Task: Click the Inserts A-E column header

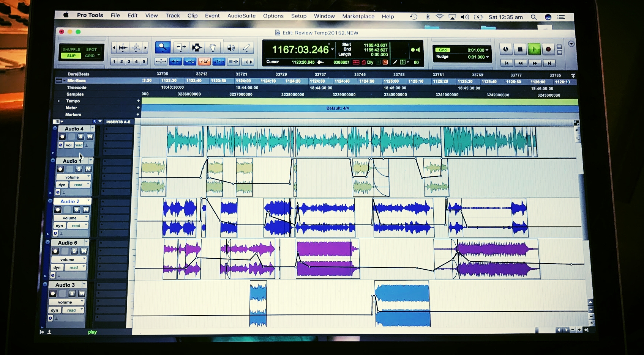Action: point(118,122)
